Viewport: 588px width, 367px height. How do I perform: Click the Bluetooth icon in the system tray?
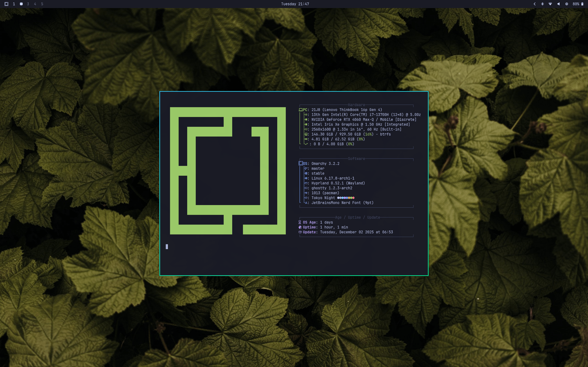coord(542,4)
